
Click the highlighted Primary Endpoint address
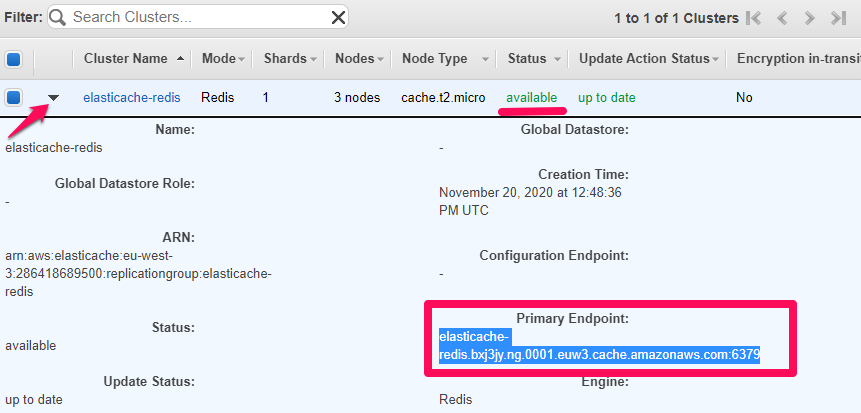pyautogui.click(x=600, y=355)
